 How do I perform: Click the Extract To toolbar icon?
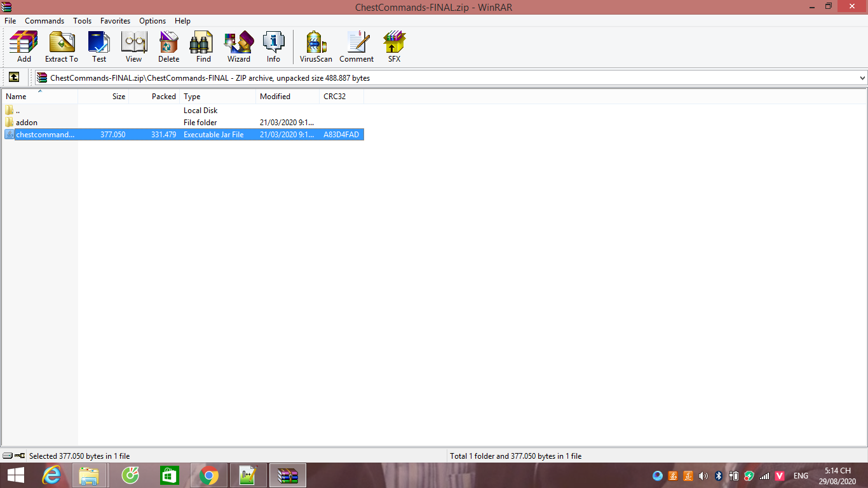coord(62,47)
